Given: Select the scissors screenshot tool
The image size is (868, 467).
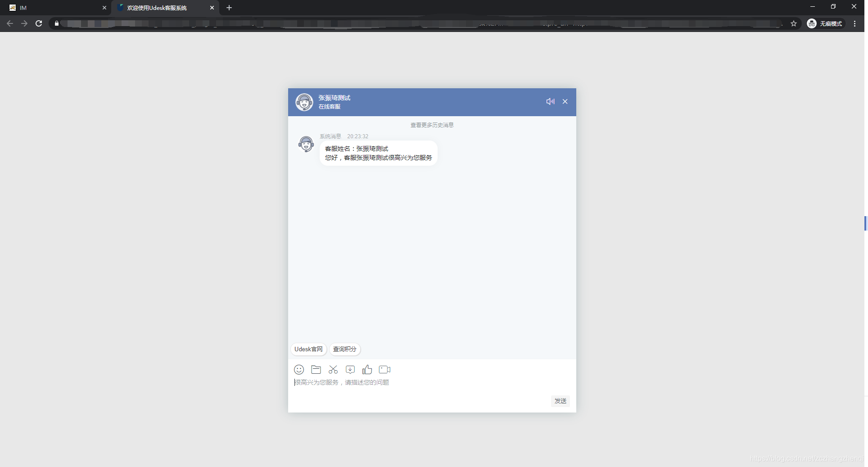Looking at the screenshot, I should click(x=333, y=370).
